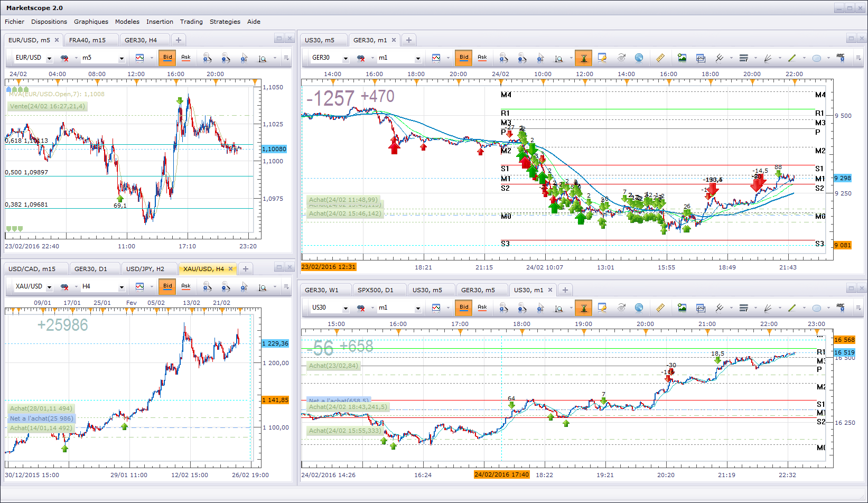Viewport: 868px width, 503px height.
Task: Select the ellipse shape tool in GER30 toolbar
Action: tap(816, 58)
